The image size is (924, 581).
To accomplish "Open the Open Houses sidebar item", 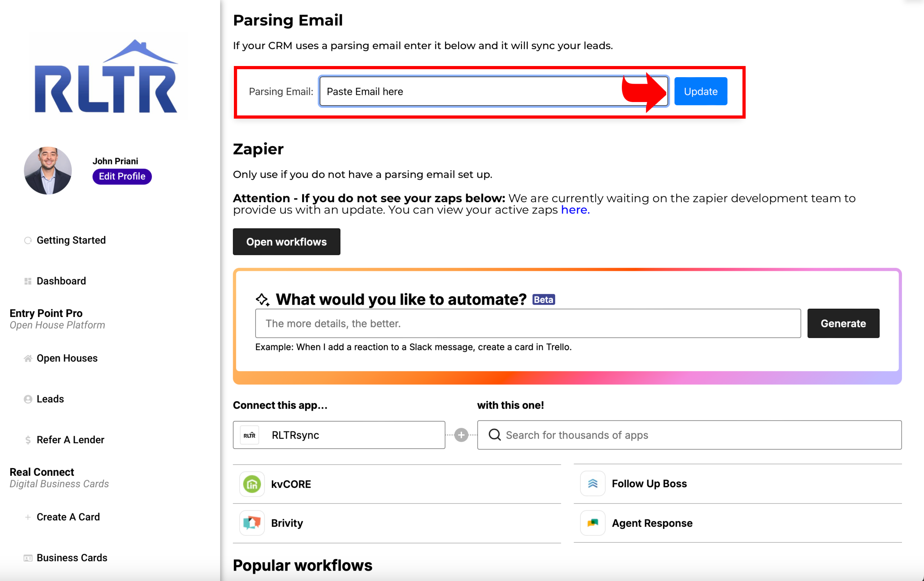I will coord(67,358).
